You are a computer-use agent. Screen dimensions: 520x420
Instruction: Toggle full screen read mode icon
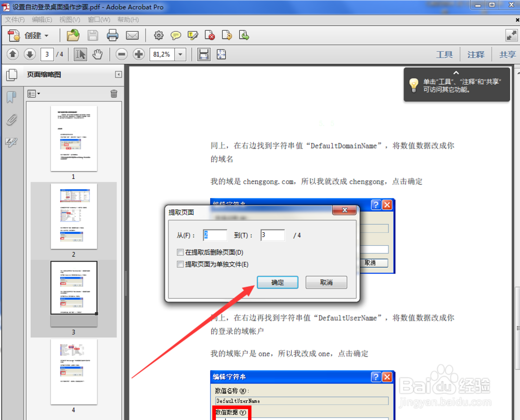tap(511, 35)
